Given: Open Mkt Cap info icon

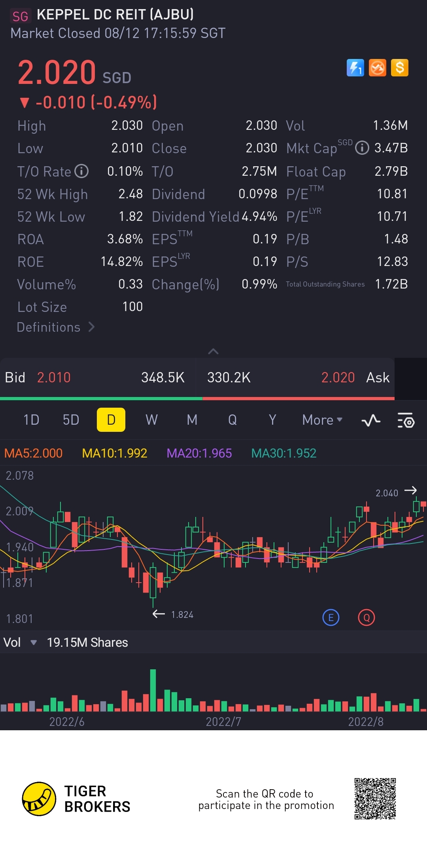Looking at the screenshot, I should (x=362, y=148).
